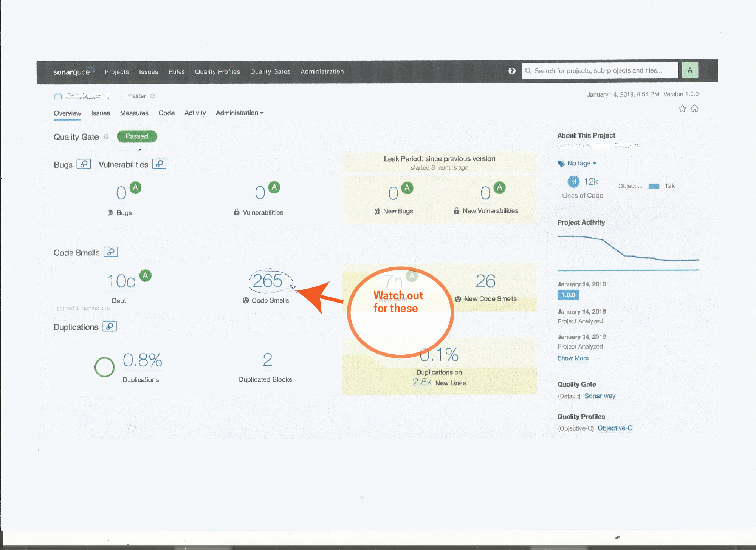Viewport: 756px width, 550px height.
Task: Open the help question mark icon
Action: [512, 71]
